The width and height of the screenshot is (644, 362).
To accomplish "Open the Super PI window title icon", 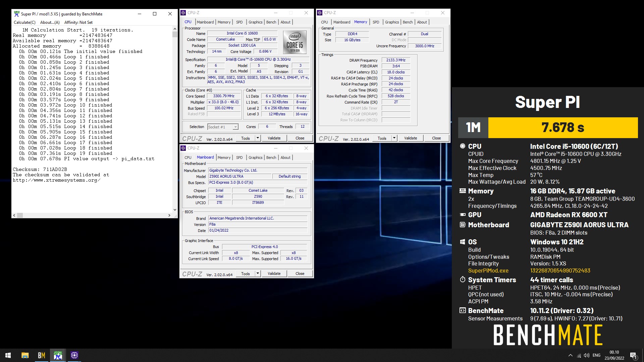I will click(16, 14).
